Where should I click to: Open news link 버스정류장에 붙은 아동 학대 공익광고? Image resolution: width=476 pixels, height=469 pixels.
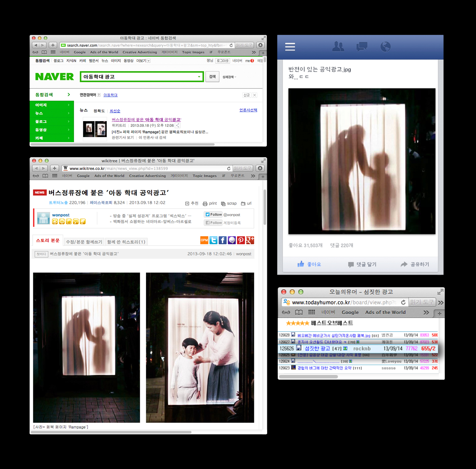click(x=146, y=119)
